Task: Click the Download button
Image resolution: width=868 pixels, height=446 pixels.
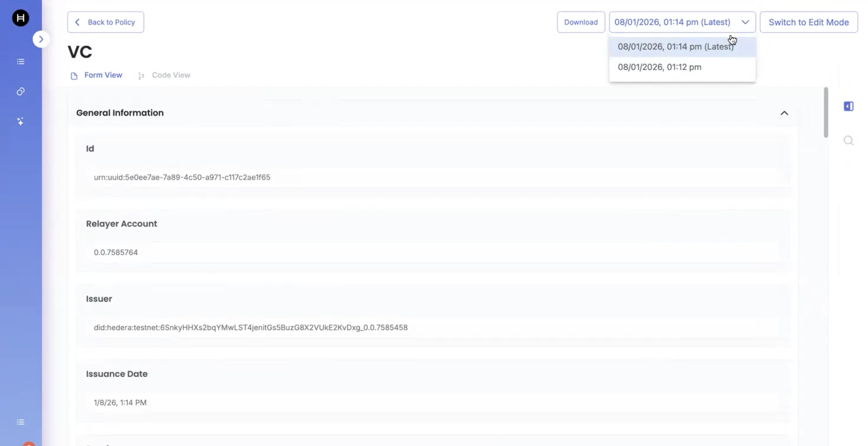Action: click(x=581, y=22)
